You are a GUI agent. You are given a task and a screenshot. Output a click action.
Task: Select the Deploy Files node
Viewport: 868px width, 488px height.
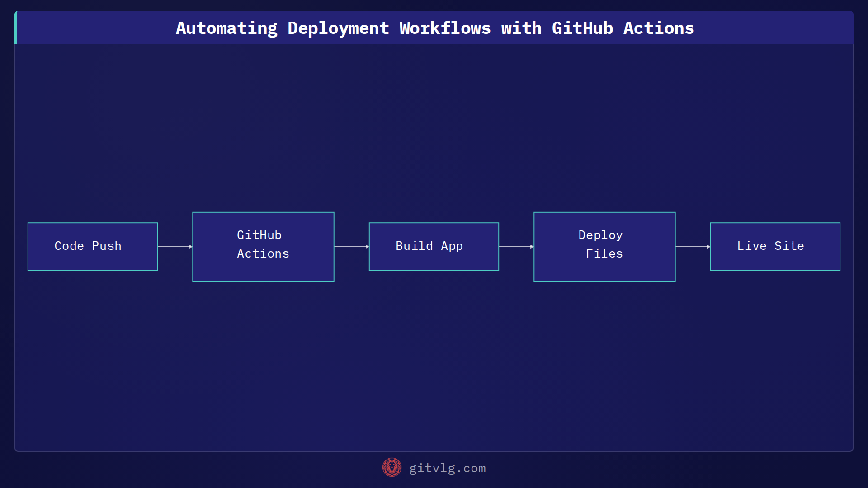pos(604,247)
